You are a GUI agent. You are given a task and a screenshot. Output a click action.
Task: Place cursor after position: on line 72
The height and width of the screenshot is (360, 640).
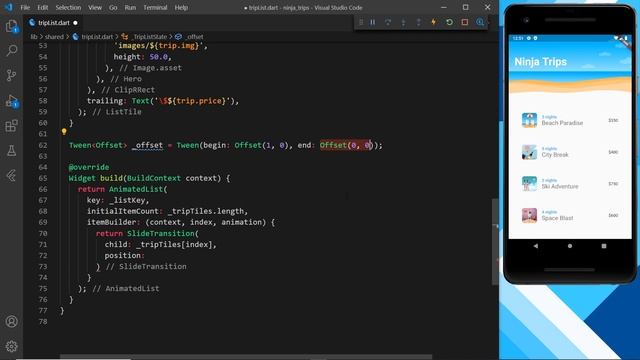pyautogui.click(x=145, y=256)
